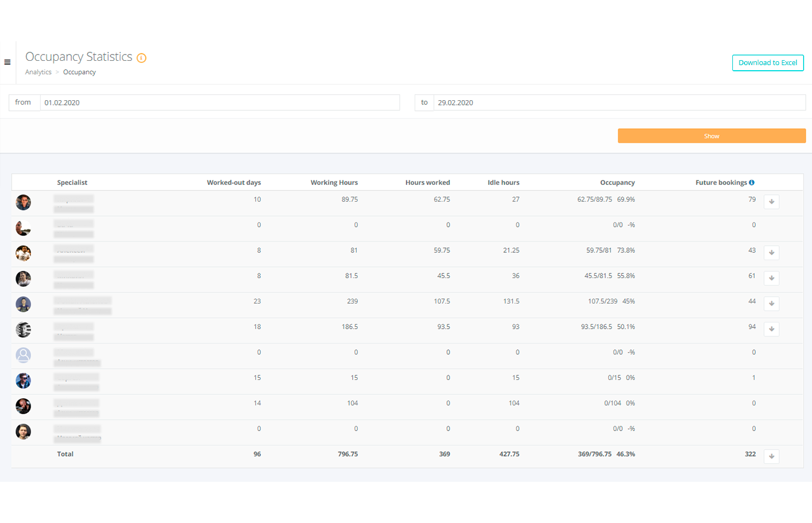Go to Analytics breadcrumb link
Screen dimensions: 812x523
coord(38,72)
